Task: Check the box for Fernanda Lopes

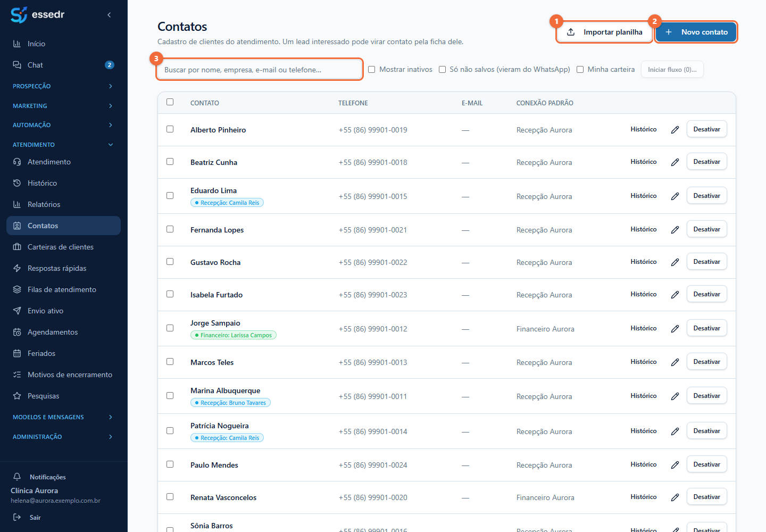Action: tap(170, 229)
